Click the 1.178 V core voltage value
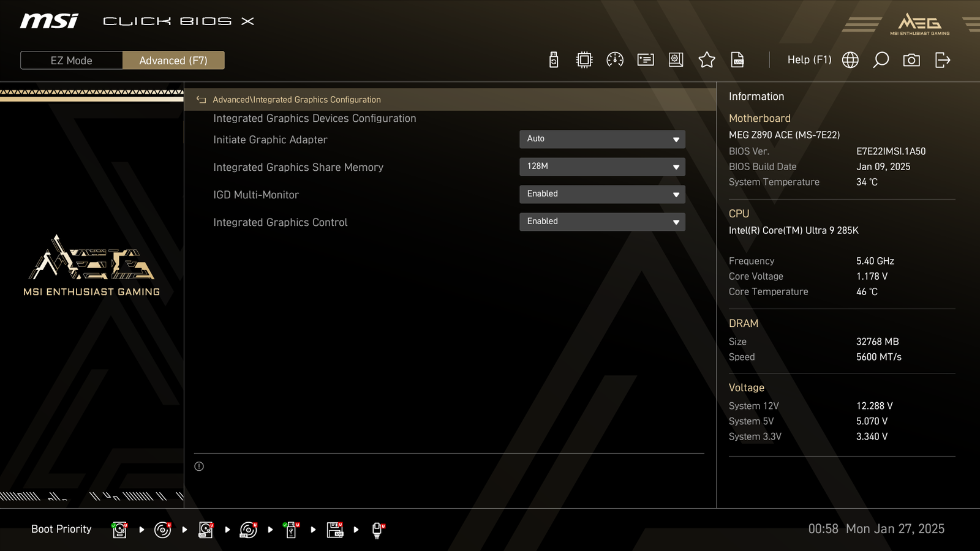Image resolution: width=980 pixels, height=551 pixels. pyautogui.click(x=872, y=276)
